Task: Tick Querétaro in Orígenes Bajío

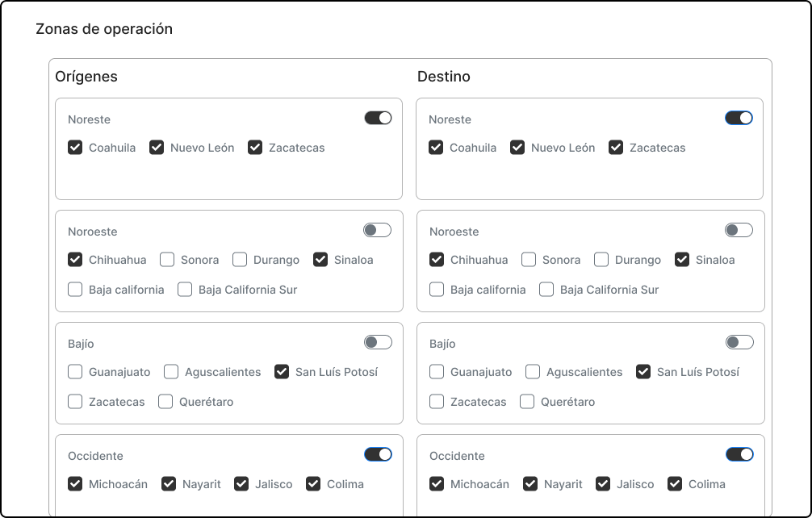Action: tap(165, 402)
